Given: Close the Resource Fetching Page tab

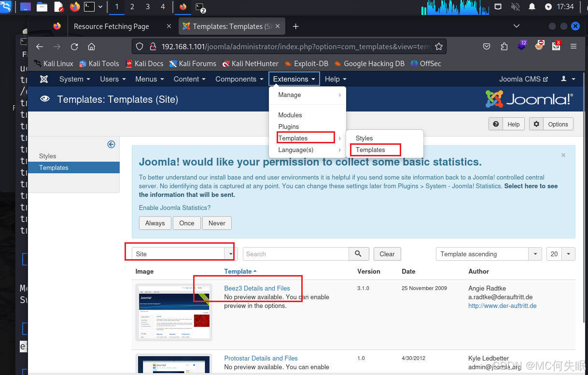Looking at the screenshot, I should [x=168, y=26].
